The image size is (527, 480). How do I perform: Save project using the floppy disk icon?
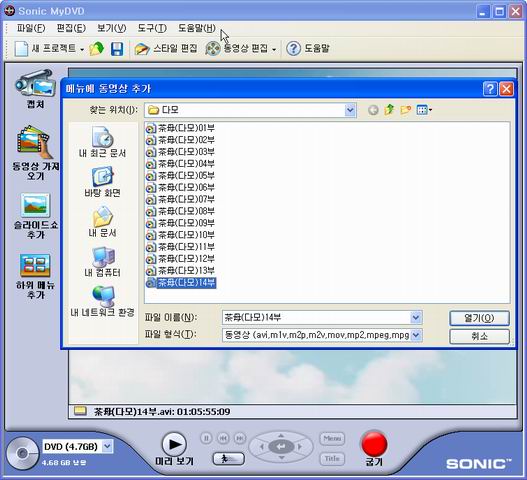point(117,49)
